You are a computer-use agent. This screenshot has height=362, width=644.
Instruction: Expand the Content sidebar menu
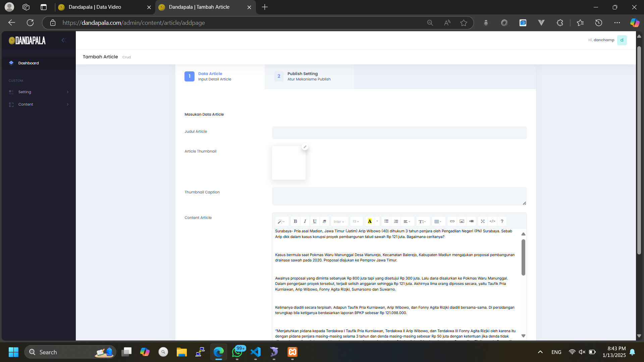point(39,104)
